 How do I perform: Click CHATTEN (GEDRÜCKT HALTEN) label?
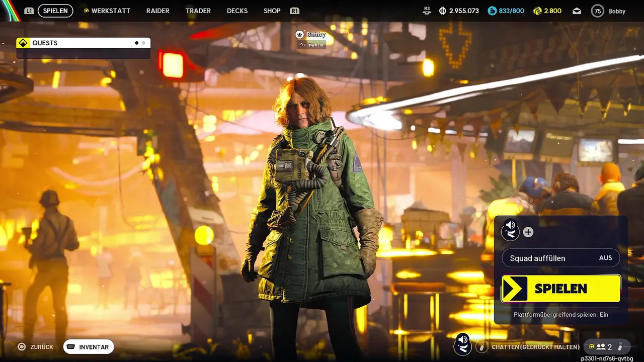(x=535, y=347)
